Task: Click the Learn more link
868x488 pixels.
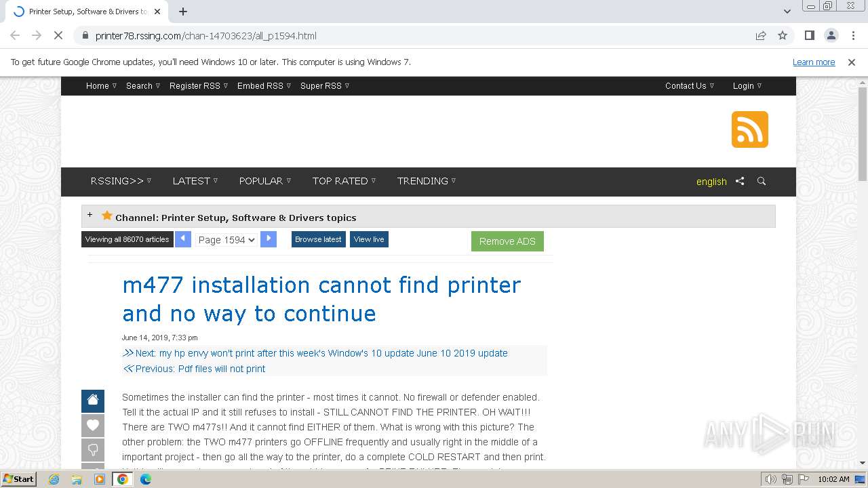Action: [814, 62]
